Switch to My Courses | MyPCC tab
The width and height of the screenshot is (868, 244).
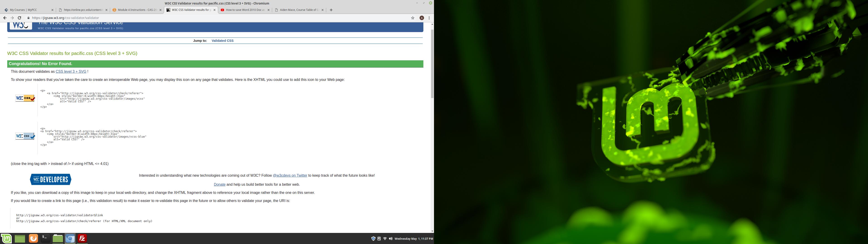click(27, 10)
